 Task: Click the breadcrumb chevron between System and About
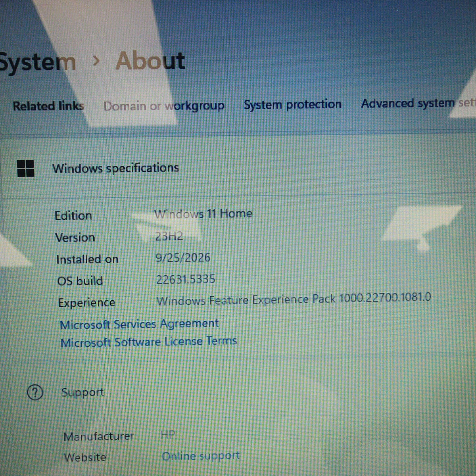click(x=96, y=61)
